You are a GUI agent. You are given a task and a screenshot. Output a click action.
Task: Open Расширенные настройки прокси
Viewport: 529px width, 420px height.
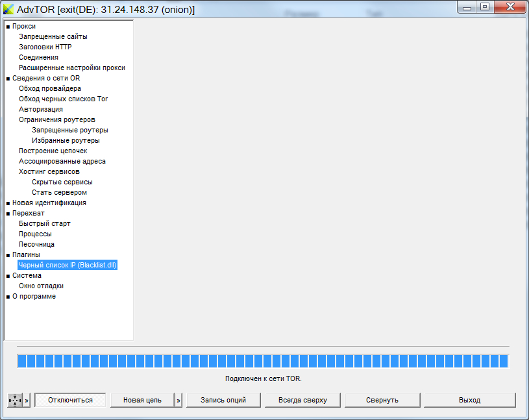(72, 68)
